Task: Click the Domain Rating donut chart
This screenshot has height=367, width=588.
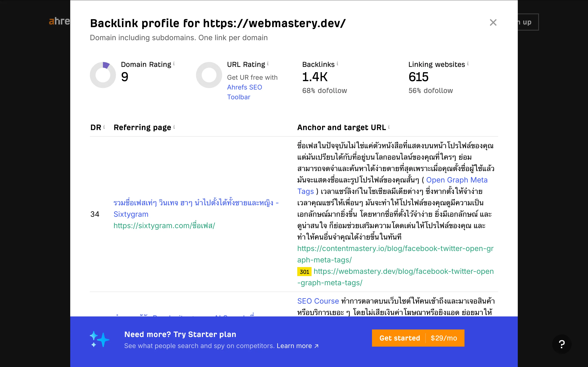Action: (102, 74)
